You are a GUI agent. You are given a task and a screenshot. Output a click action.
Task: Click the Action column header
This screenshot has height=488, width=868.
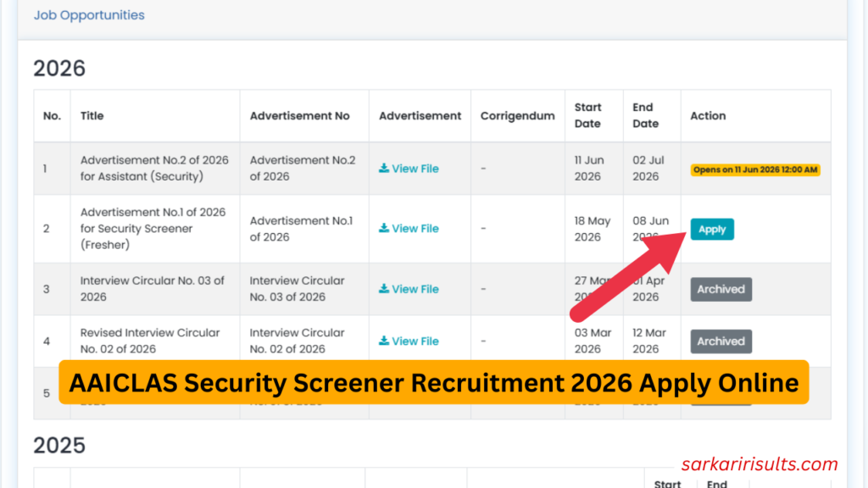[x=708, y=115]
